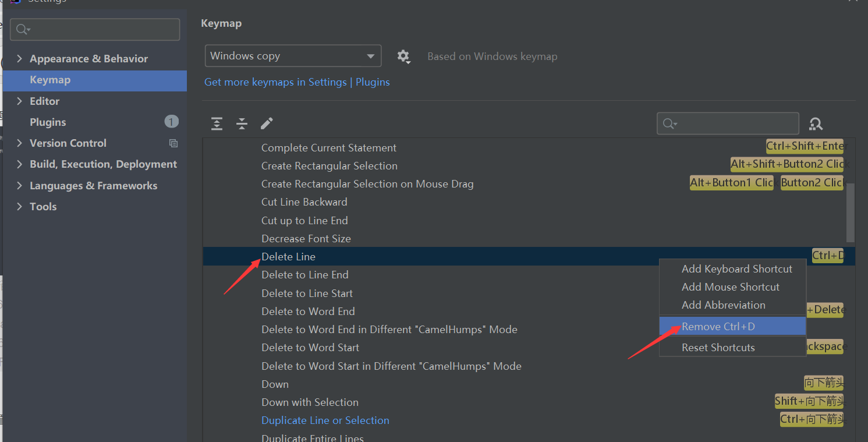Click the pencil Edit Shortcut icon
The height and width of the screenshot is (442, 868).
click(267, 123)
